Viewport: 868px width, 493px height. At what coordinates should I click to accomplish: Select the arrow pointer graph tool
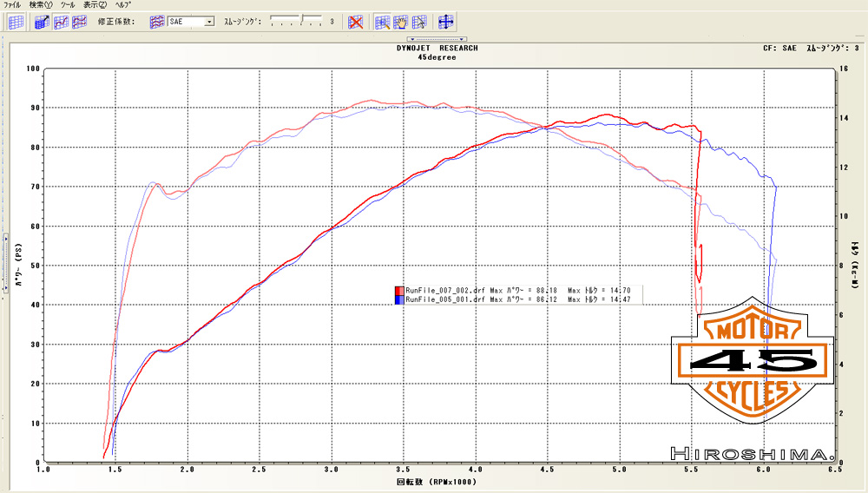coord(419,22)
